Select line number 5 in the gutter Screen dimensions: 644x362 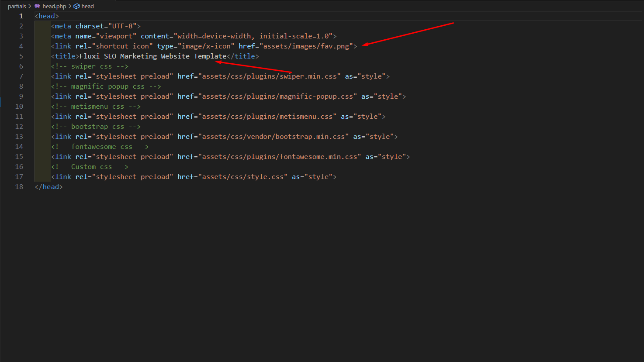coord(21,56)
